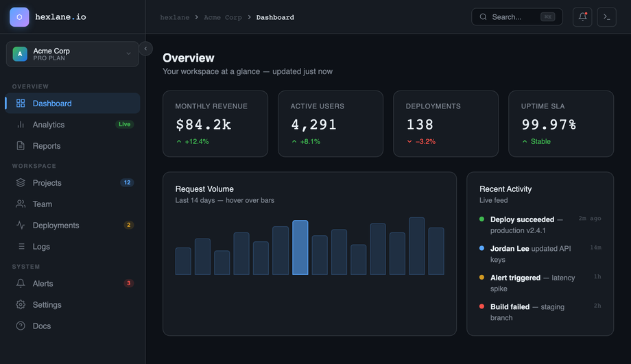This screenshot has height=364, width=631.
Task: Open the terminal console button
Action: click(x=607, y=17)
